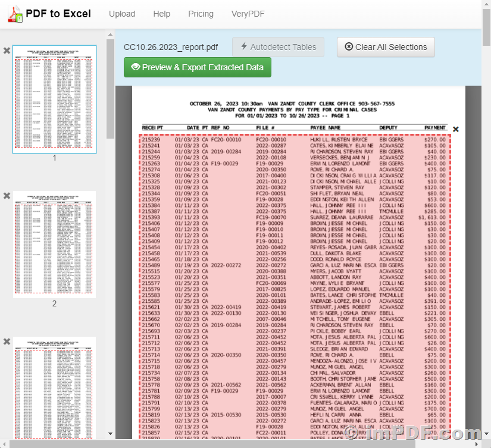491x448 pixels.
Task: Click the main page scroll up arrow
Action: [486, 3]
